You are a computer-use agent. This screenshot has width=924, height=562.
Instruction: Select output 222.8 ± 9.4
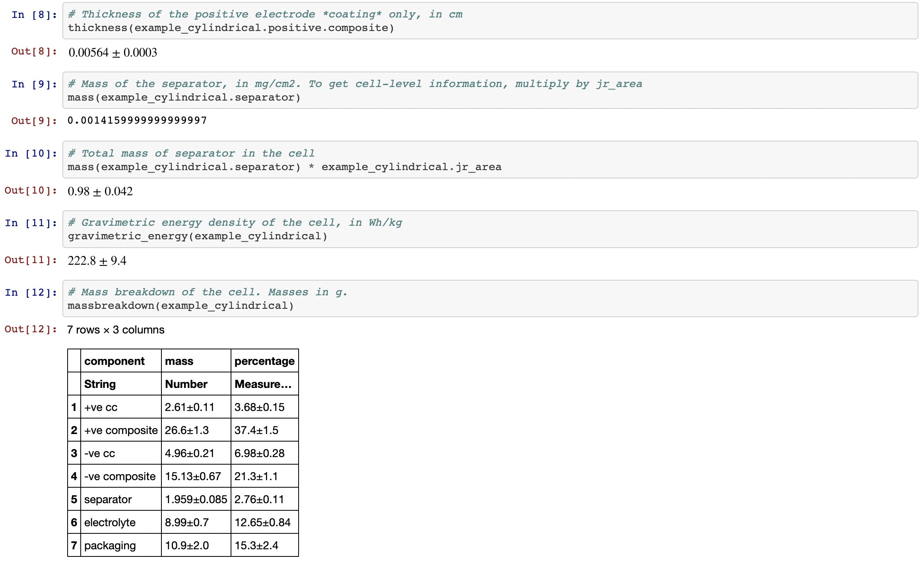click(97, 261)
